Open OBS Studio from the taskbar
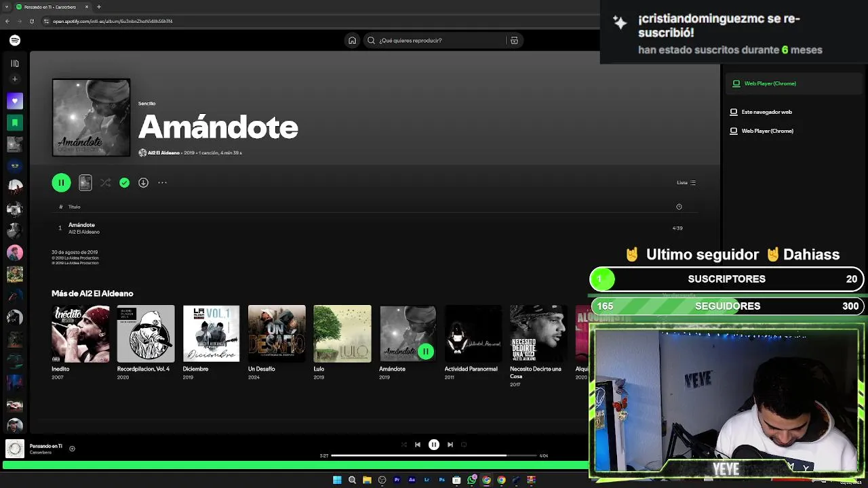This screenshot has height=488, width=868. tap(382, 480)
